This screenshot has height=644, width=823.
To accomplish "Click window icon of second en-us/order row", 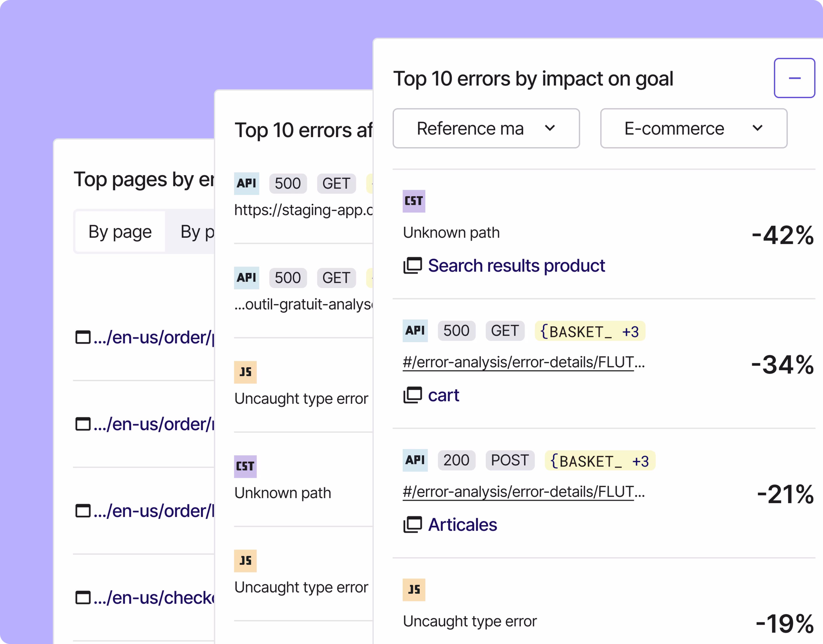I will point(83,424).
